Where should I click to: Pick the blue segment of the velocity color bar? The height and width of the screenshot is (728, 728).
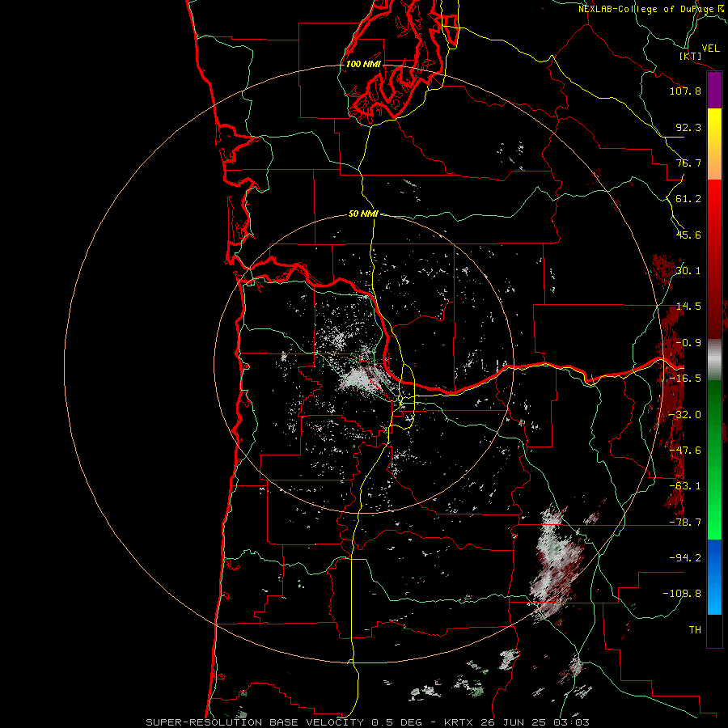tap(714, 577)
